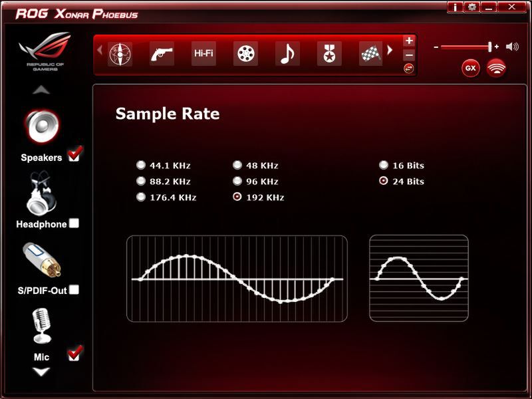The image size is (532, 399).
Task: Click the bit depth waveform graph
Action: 419,278
